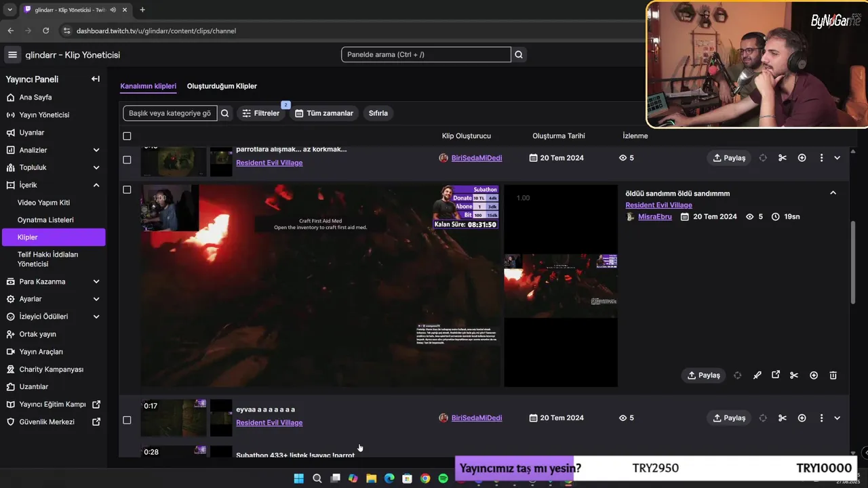Switch to Oluşturduğum Klipler tab
The image size is (868, 488).
[x=222, y=86]
